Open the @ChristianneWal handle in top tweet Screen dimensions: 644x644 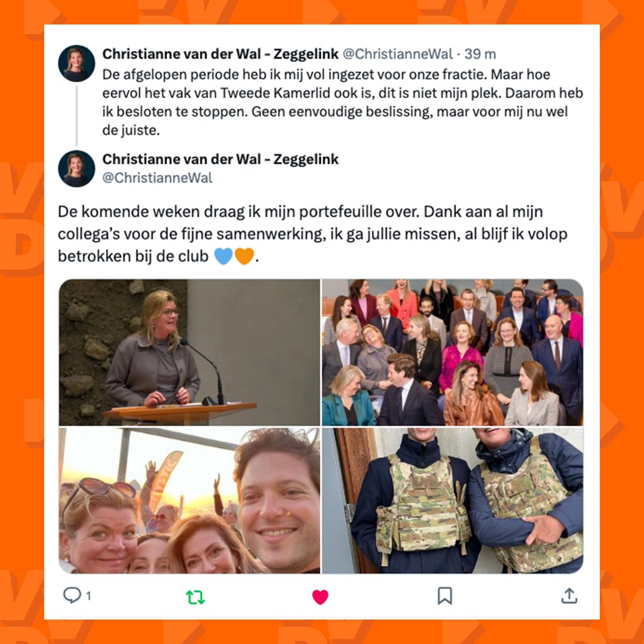click(397, 54)
